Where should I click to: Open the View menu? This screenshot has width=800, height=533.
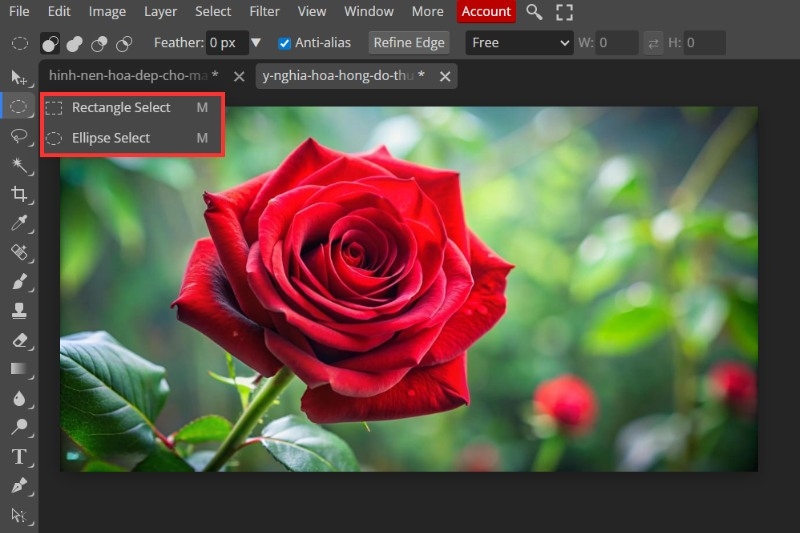[x=312, y=11]
